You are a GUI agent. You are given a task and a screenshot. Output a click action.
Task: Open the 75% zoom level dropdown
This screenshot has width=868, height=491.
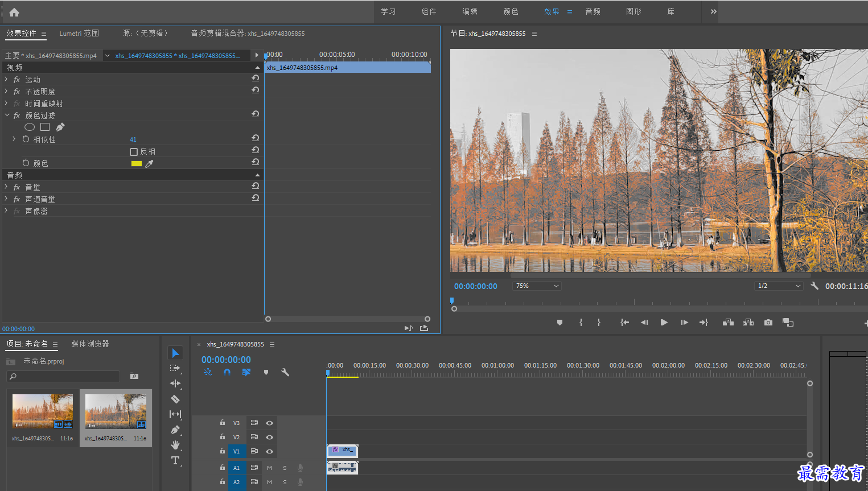tap(537, 286)
